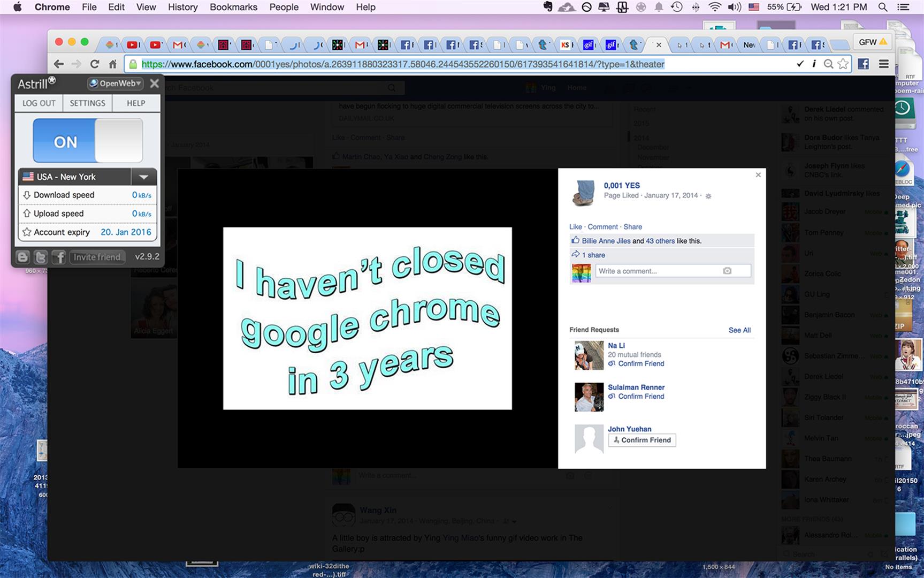924x578 pixels.
Task: Click the I haven't closed google chrome image
Action: pos(367,318)
